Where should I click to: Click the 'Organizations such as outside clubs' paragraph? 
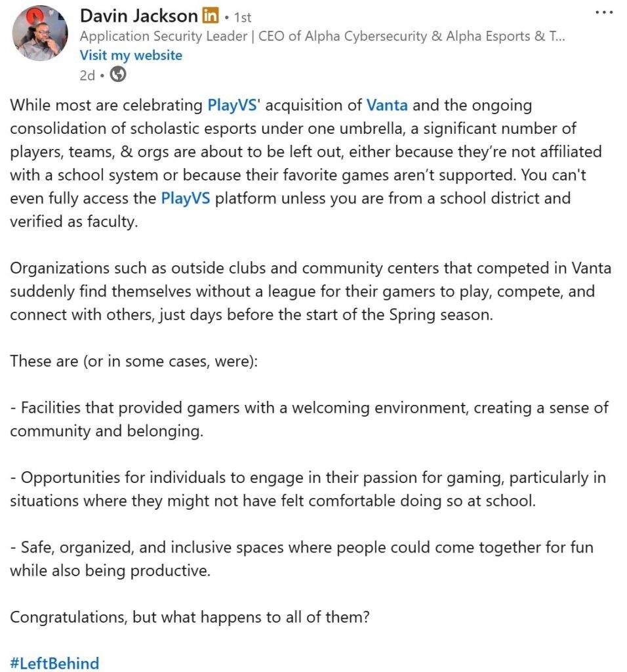(x=308, y=291)
